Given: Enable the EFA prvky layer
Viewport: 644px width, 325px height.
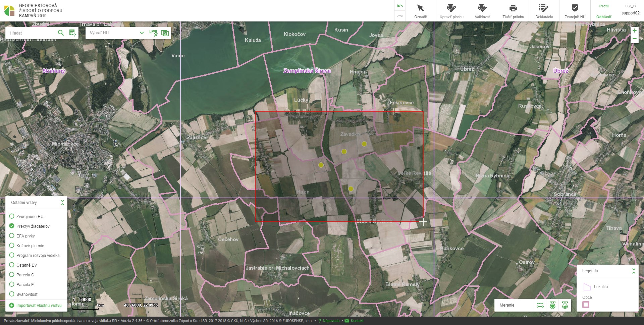Looking at the screenshot, I should point(12,236).
